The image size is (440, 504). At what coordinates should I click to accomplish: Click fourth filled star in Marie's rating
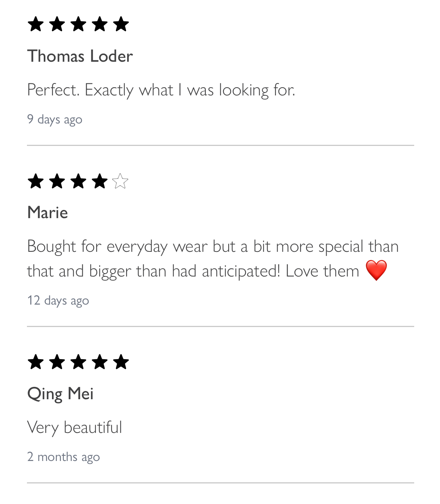point(100,181)
